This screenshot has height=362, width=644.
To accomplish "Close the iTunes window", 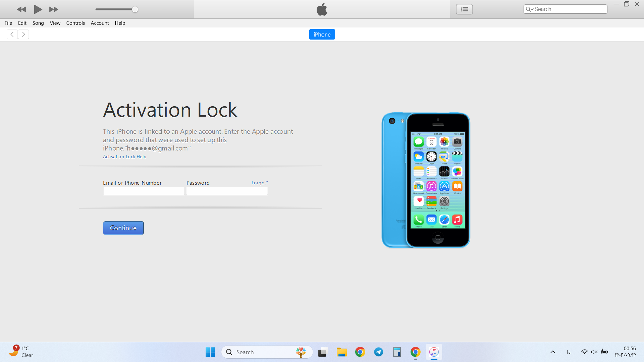I will point(637,4).
